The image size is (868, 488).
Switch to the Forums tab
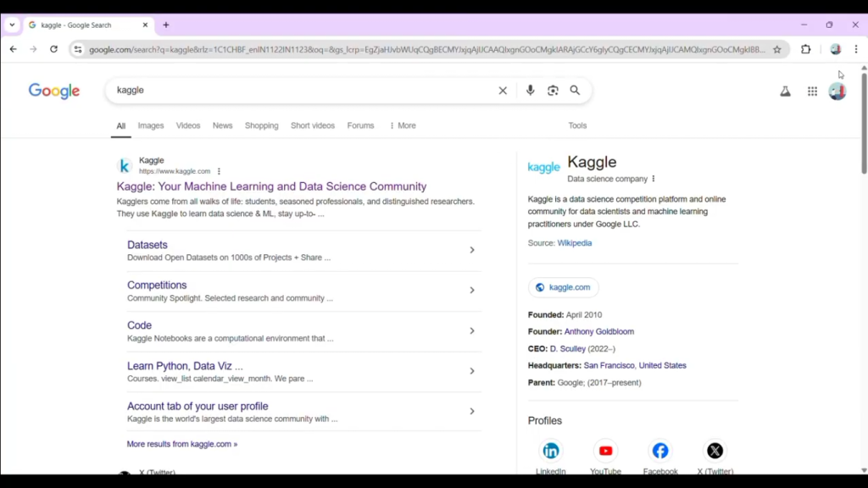(x=360, y=125)
